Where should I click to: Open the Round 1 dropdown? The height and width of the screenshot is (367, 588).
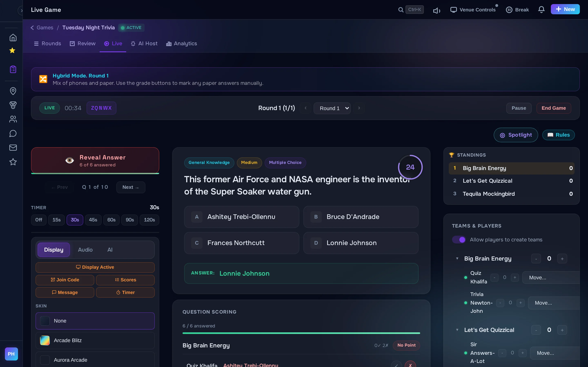332,108
